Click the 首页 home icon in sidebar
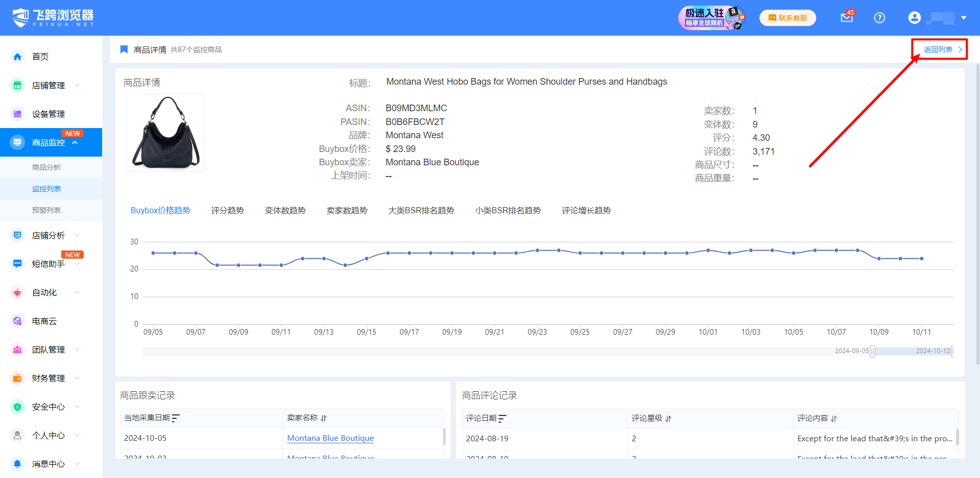Viewport: 980px width, 478px height. [17, 57]
